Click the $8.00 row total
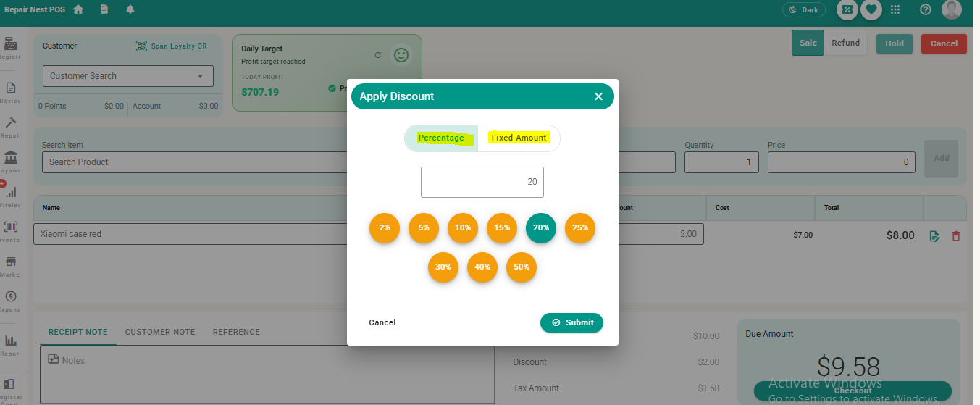980x405 pixels. coord(900,235)
